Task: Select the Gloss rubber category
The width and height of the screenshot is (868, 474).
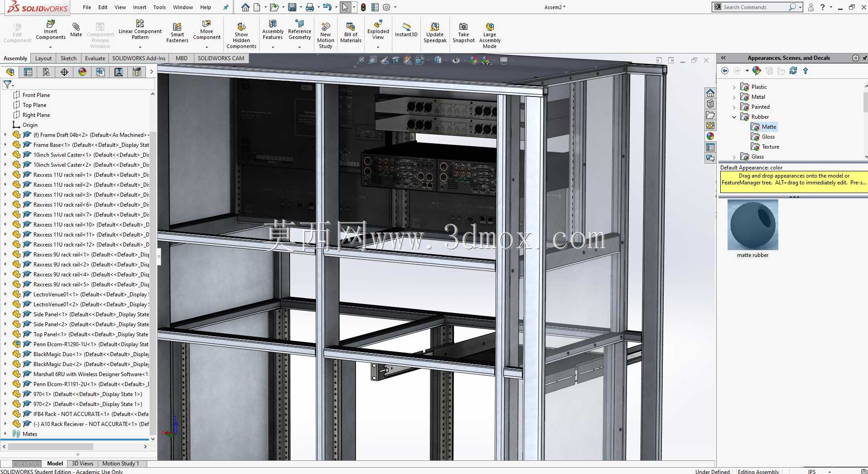Action: [x=768, y=137]
